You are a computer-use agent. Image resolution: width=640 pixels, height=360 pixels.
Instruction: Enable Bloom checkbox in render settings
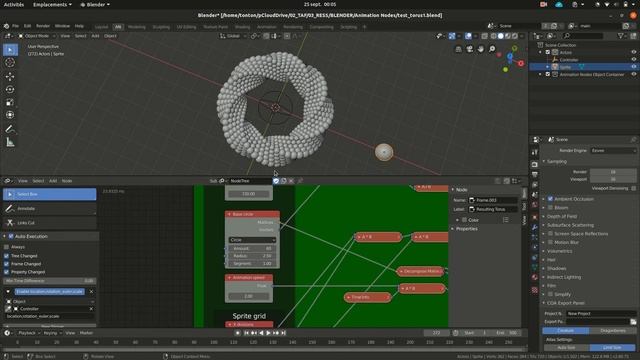[550, 208]
